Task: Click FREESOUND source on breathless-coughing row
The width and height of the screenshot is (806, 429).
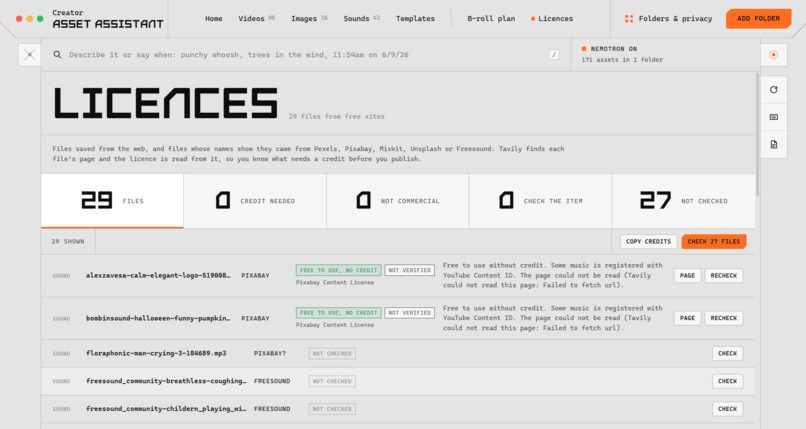Action: tap(272, 381)
